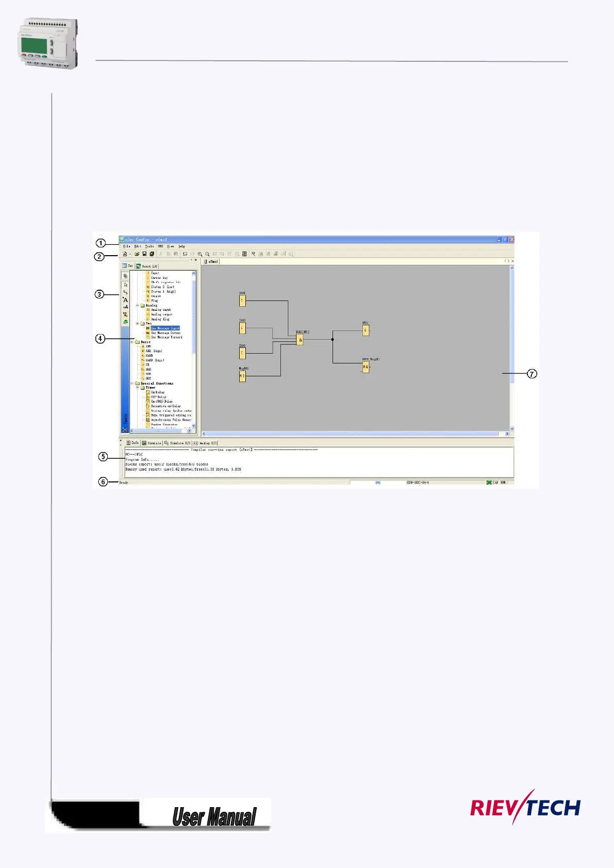The height and width of the screenshot is (868, 614).
Task: Select the connector wiring tool
Action: (125, 292)
